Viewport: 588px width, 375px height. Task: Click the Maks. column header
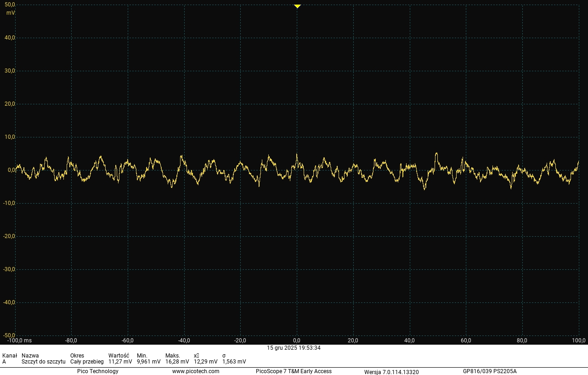point(173,356)
